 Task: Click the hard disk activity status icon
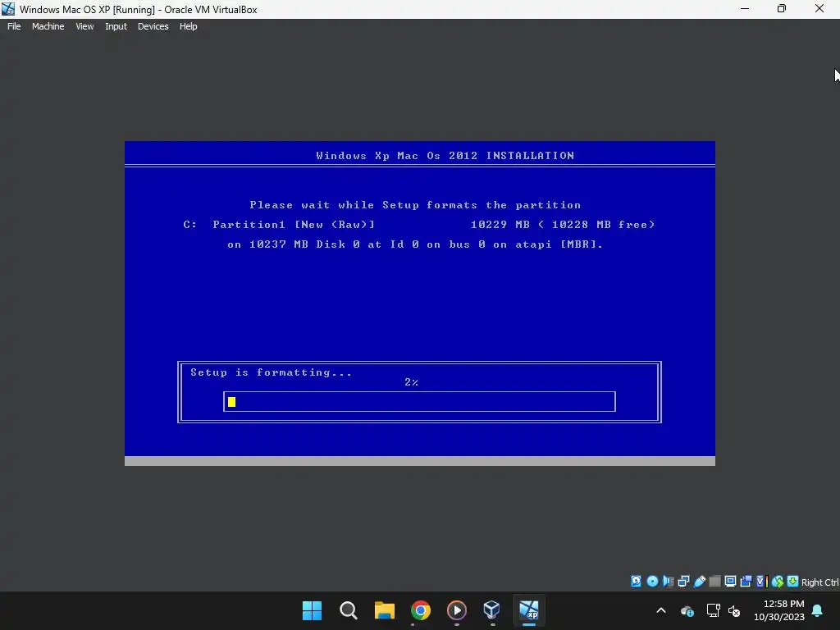click(x=636, y=582)
